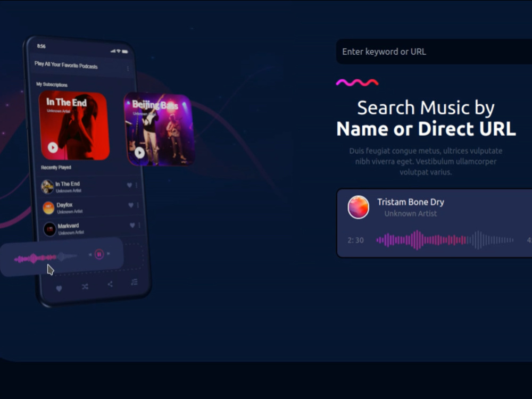Seek in the Tristam Bone Dry waveform

445,240
